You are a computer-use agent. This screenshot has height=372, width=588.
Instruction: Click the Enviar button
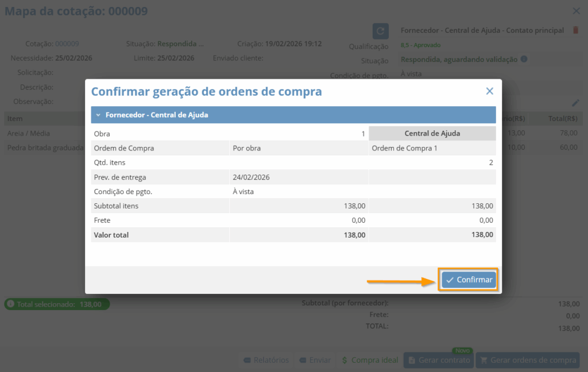pyautogui.click(x=314, y=360)
